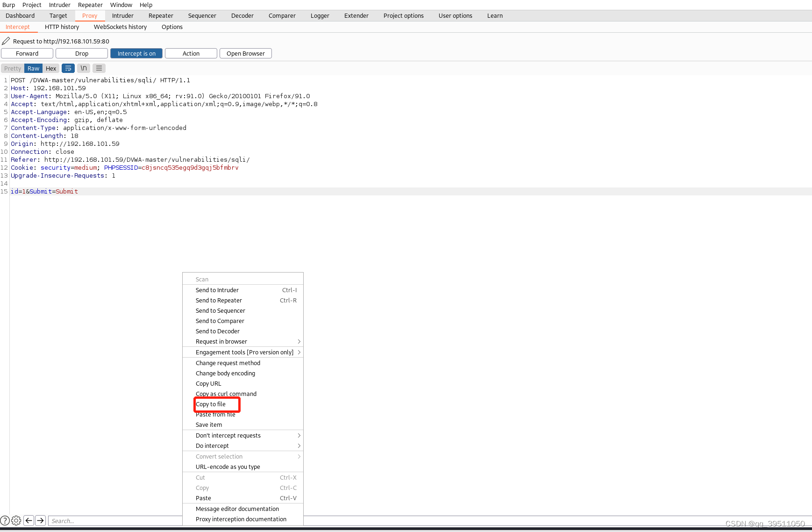Toggle the word wrap icon
The height and width of the screenshot is (532, 812).
pyautogui.click(x=68, y=68)
